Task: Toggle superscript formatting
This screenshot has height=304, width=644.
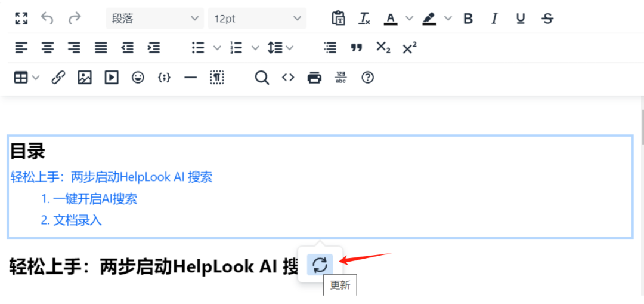Action: tap(410, 48)
